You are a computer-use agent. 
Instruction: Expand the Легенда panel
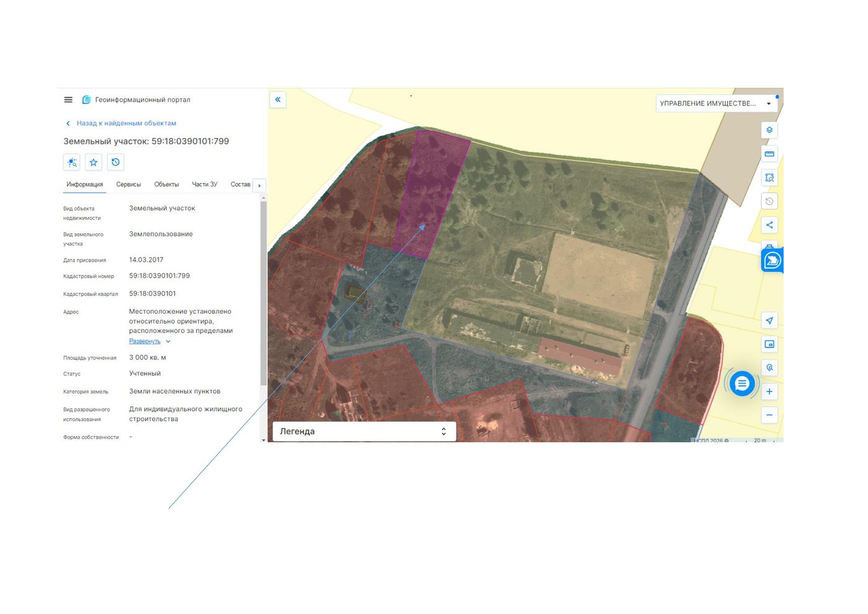click(364, 432)
